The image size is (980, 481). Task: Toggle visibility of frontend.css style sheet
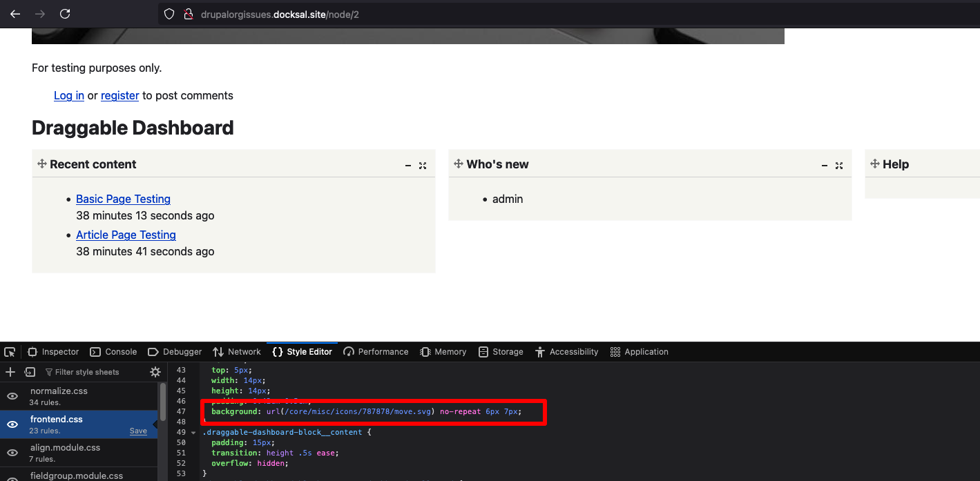click(x=12, y=424)
